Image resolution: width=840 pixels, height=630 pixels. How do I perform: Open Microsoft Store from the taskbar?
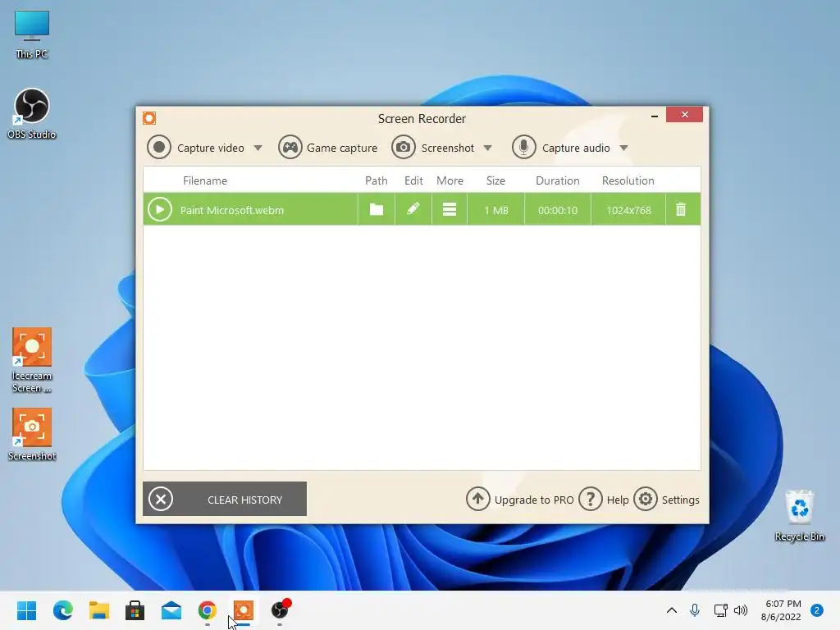click(135, 610)
